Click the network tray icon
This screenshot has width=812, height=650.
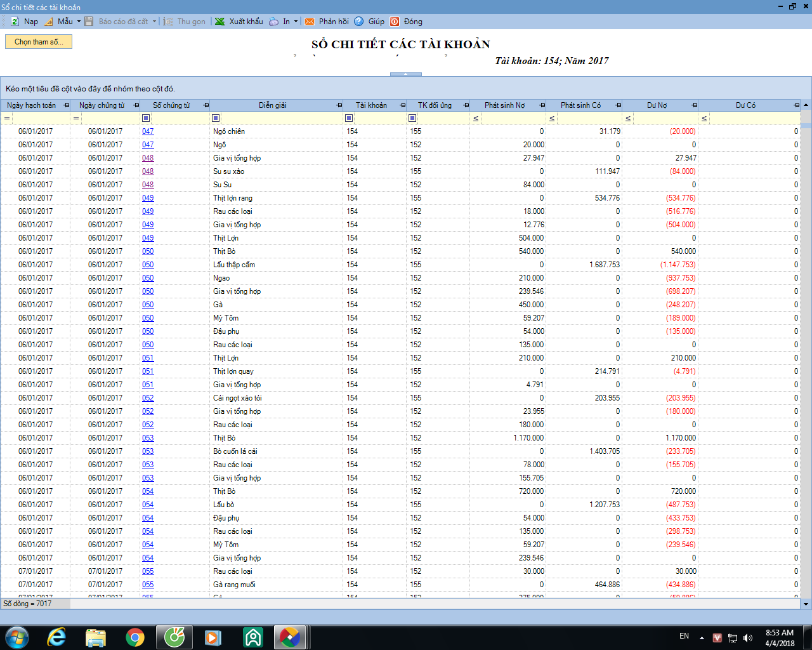733,638
